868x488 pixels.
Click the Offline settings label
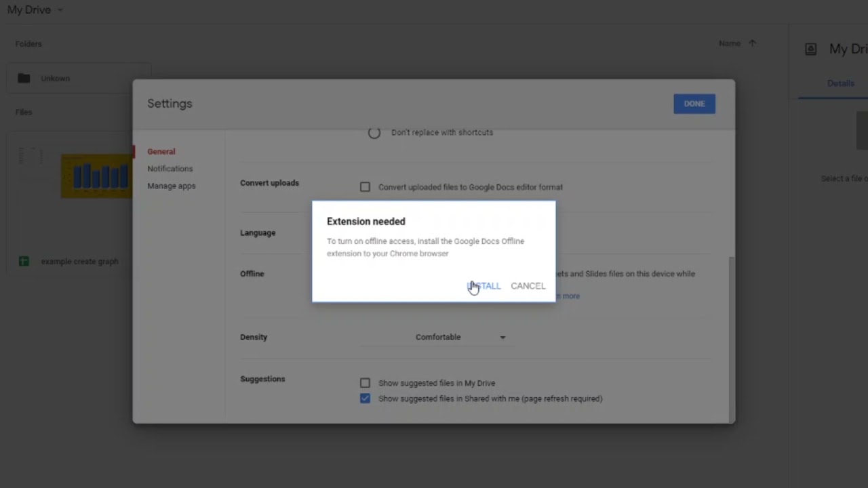252,274
